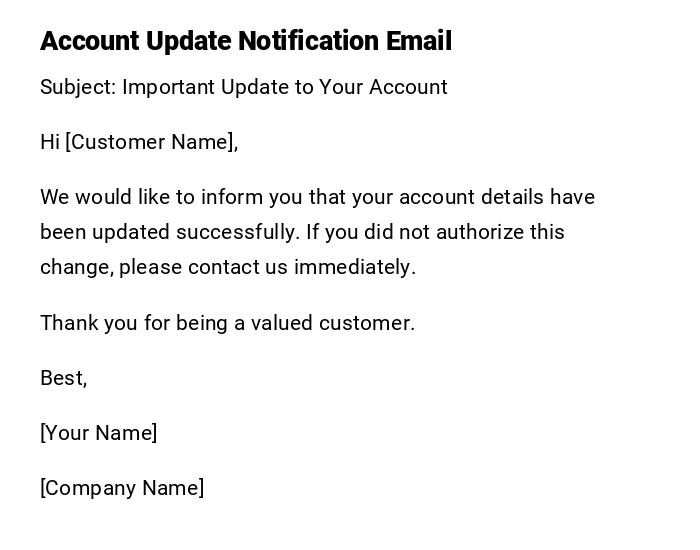700x550 pixels.
Task: Click the 'Subject:' label
Action: (77, 87)
